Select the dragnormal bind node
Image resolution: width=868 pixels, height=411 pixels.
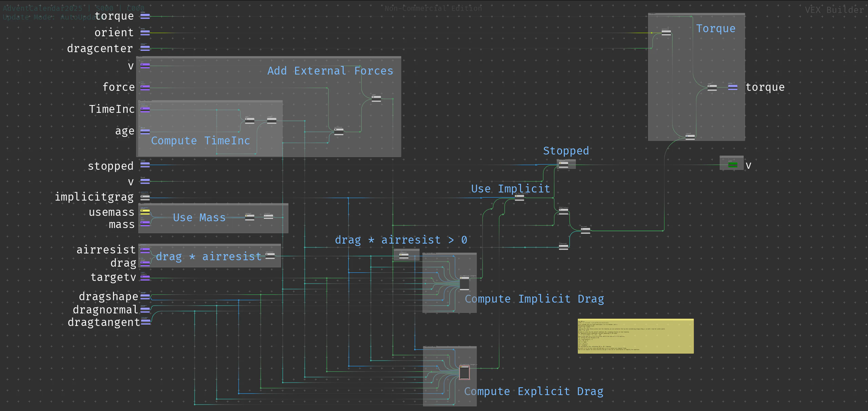click(x=145, y=309)
